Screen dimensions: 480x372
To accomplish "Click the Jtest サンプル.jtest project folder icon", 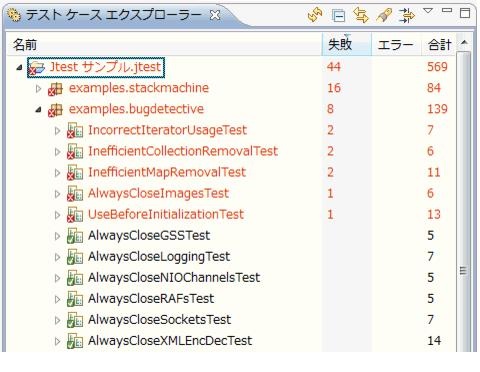I will (x=36, y=68).
